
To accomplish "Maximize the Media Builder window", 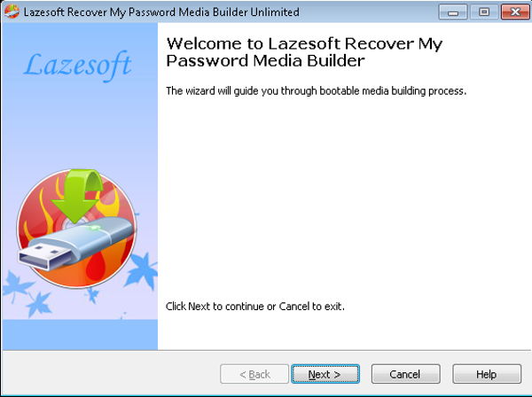I will point(484,12).
